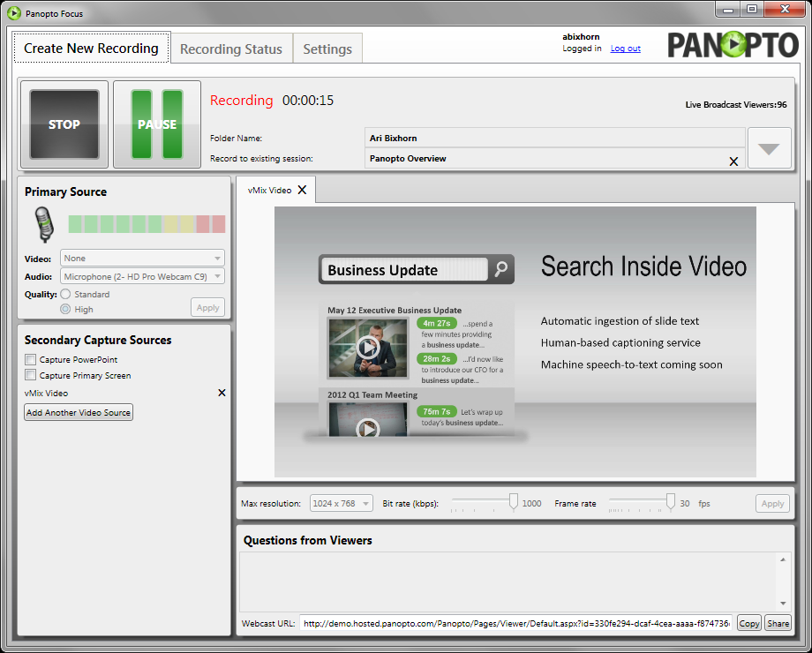This screenshot has width=812, height=653.
Task: Click the Human-based captioning service line
Action: pos(620,342)
